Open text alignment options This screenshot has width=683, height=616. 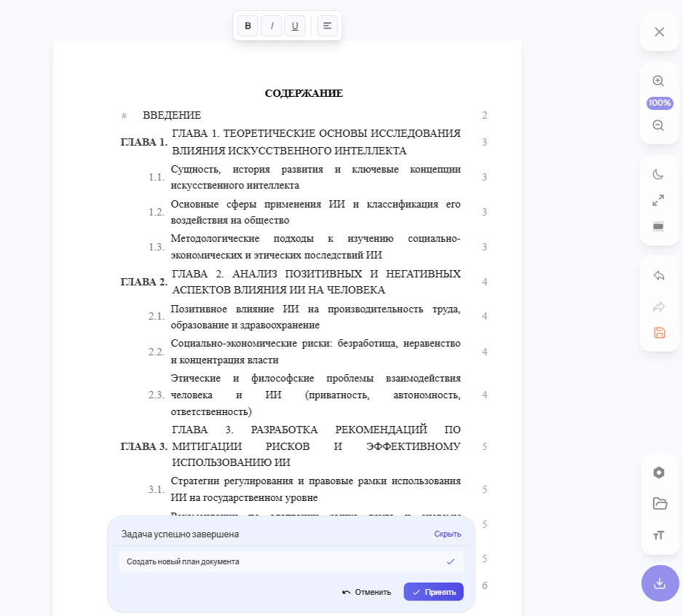coord(327,25)
